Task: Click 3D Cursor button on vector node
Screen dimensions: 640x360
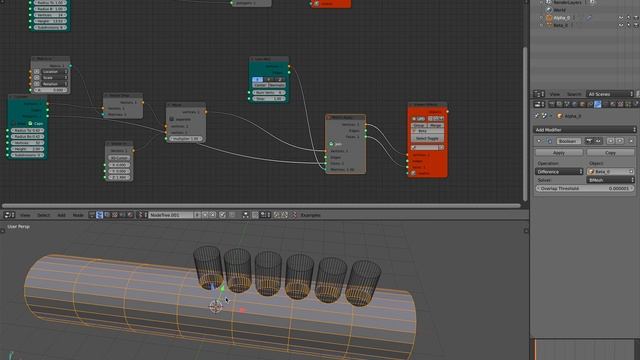Action: point(119,158)
